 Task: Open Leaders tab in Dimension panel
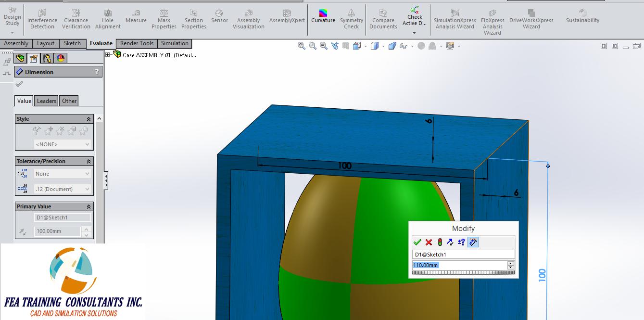click(47, 101)
